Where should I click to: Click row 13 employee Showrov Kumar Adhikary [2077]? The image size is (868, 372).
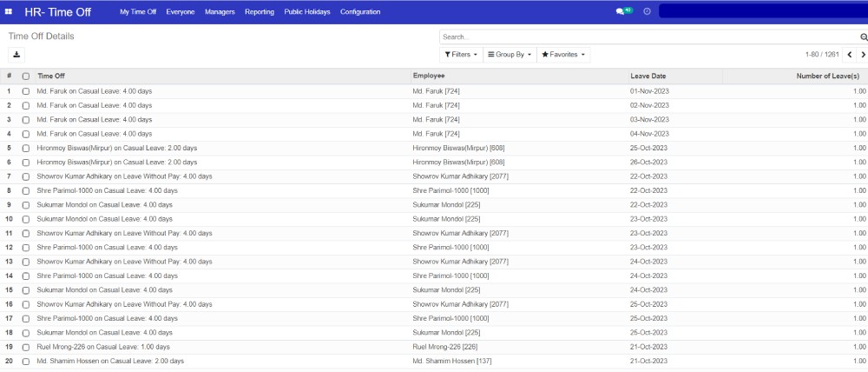click(x=461, y=262)
